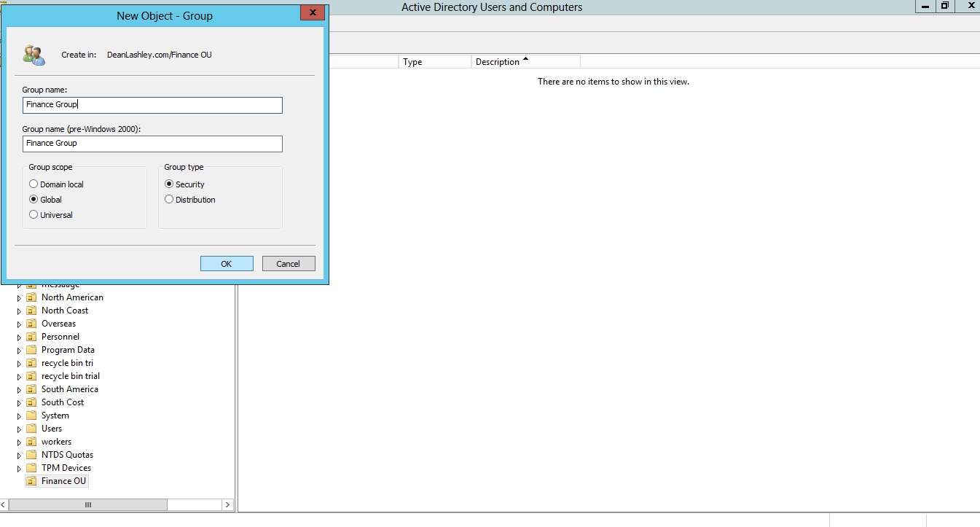The image size is (980, 527).
Task: Click the Program Data folder icon
Action: coord(31,350)
